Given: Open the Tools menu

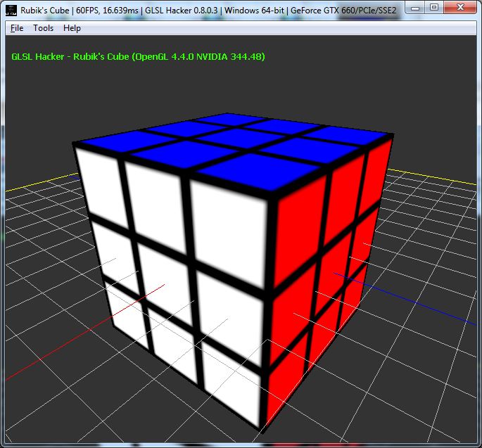Looking at the screenshot, I should (x=44, y=28).
